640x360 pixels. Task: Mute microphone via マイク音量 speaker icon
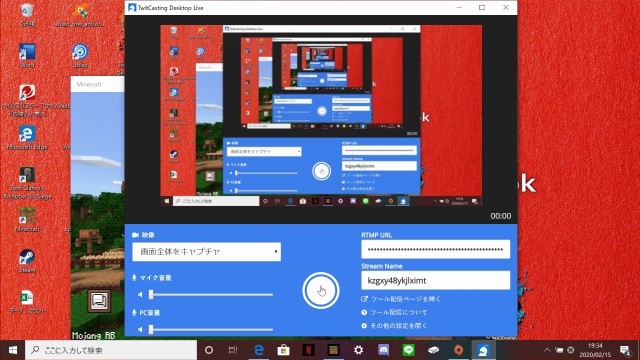[140, 294]
